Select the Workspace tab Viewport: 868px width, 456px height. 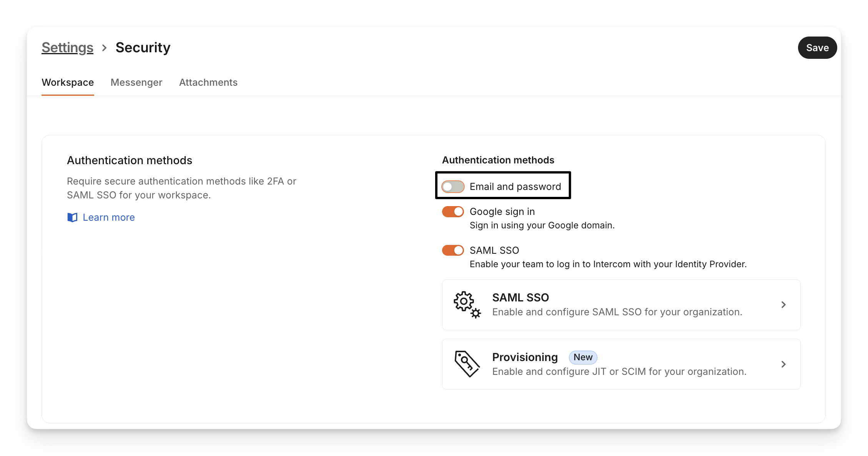coord(68,83)
